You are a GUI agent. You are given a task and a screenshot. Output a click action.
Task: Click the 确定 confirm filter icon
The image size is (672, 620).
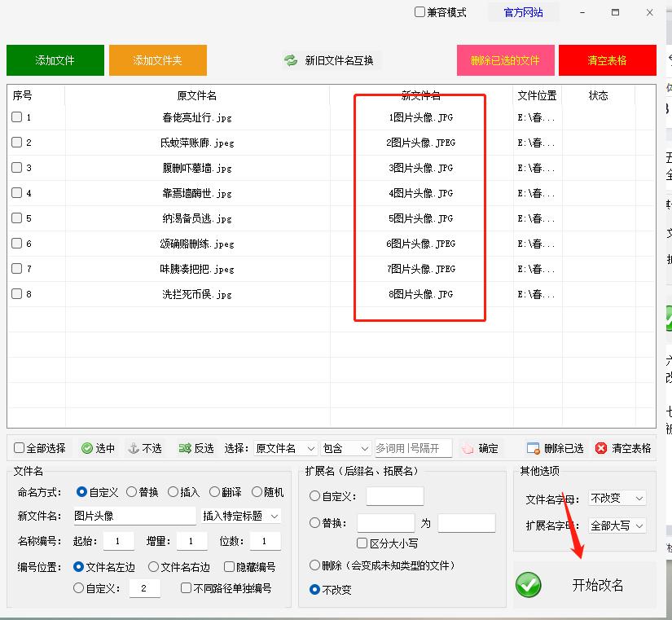click(467, 448)
